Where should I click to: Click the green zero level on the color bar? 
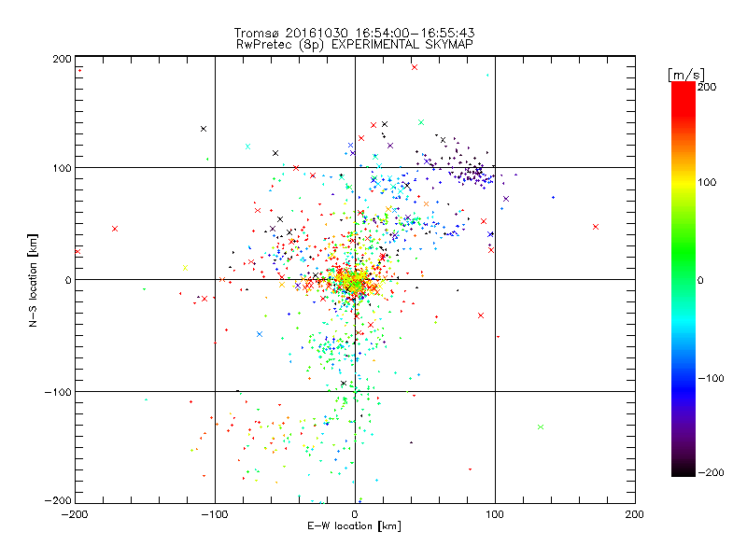[x=684, y=279]
